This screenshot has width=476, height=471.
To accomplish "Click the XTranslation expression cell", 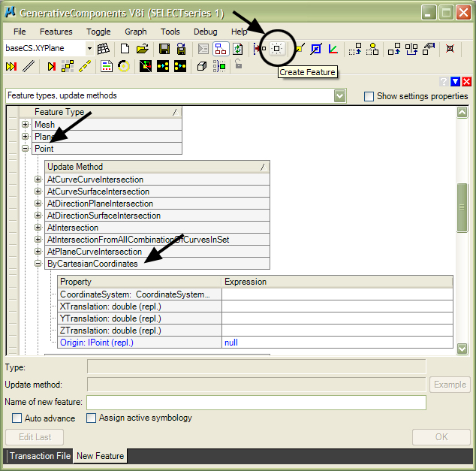I will click(337, 306).
